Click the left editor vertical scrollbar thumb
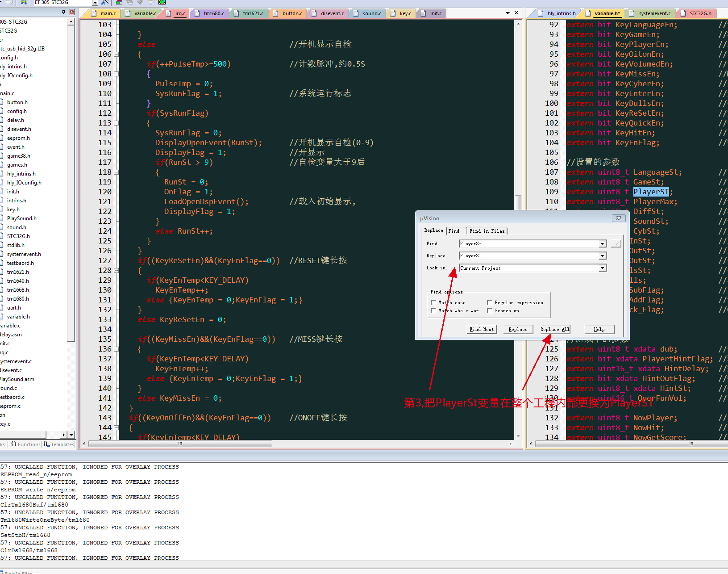The image size is (728, 574). pos(518,202)
